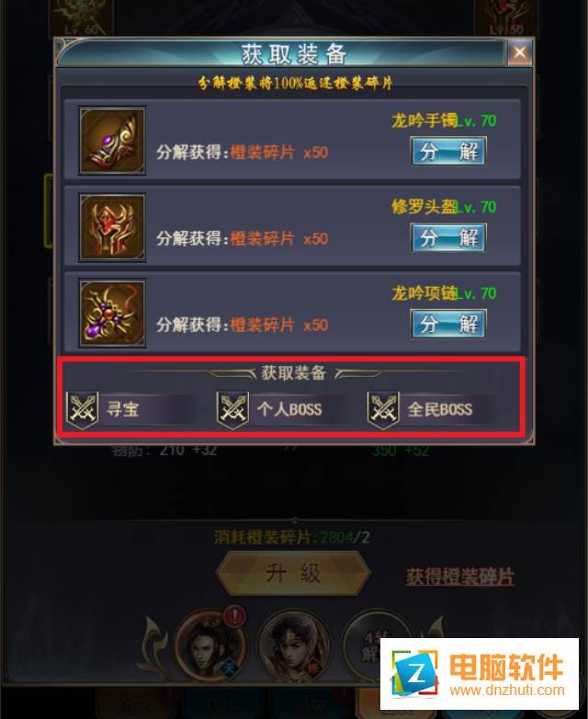This screenshot has width=588, height=719.
Task: Click the 升级 upgrade button
Action: (x=293, y=573)
